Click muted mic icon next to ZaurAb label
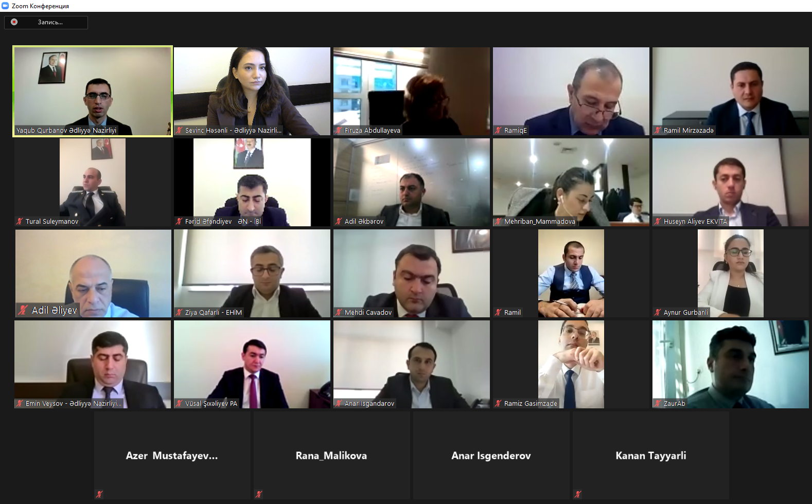Image resolution: width=812 pixels, height=504 pixels. click(658, 403)
